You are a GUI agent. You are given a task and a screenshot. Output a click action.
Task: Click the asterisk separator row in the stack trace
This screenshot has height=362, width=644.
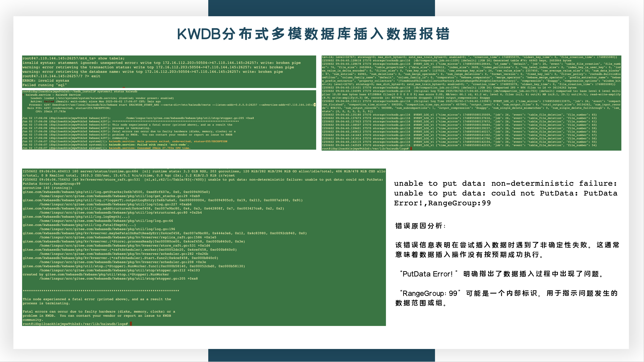pos(101,291)
